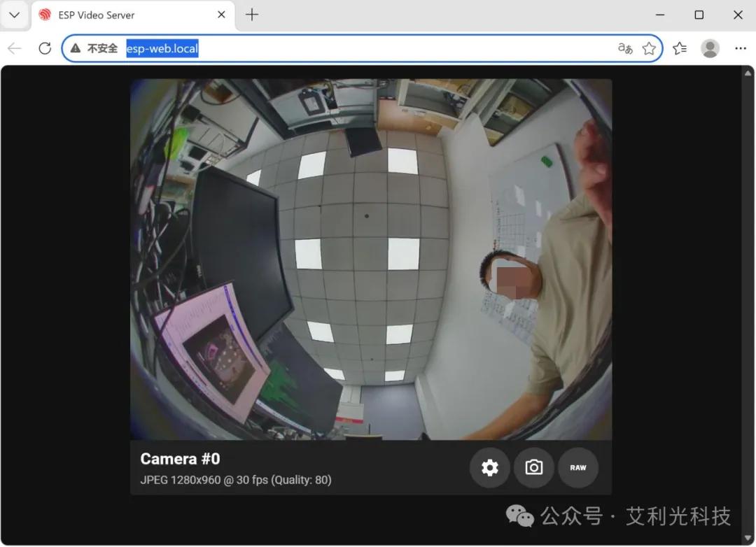Viewport: 756px width, 547px height.
Task: Capture a snapshot with the camera icon
Action: pos(533,467)
